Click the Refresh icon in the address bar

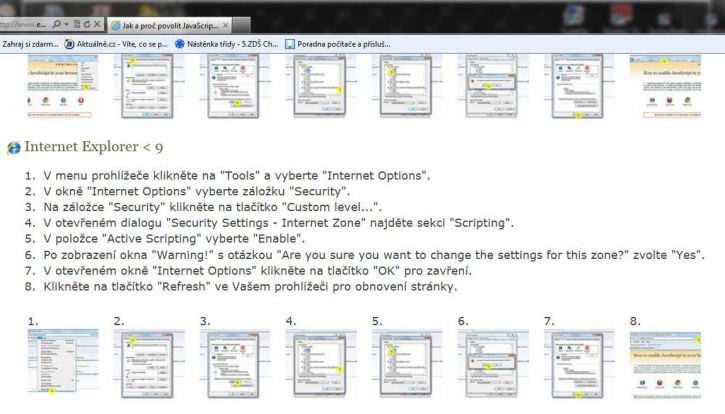tap(86, 24)
